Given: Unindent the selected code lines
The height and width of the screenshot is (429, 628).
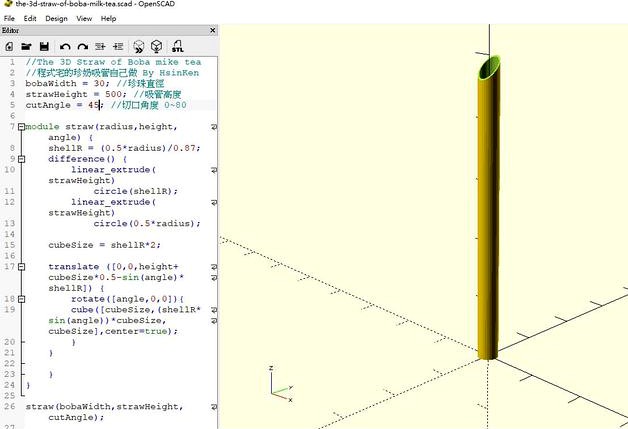Looking at the screenshot, I should pyautogui.click(x=102, y=46).
